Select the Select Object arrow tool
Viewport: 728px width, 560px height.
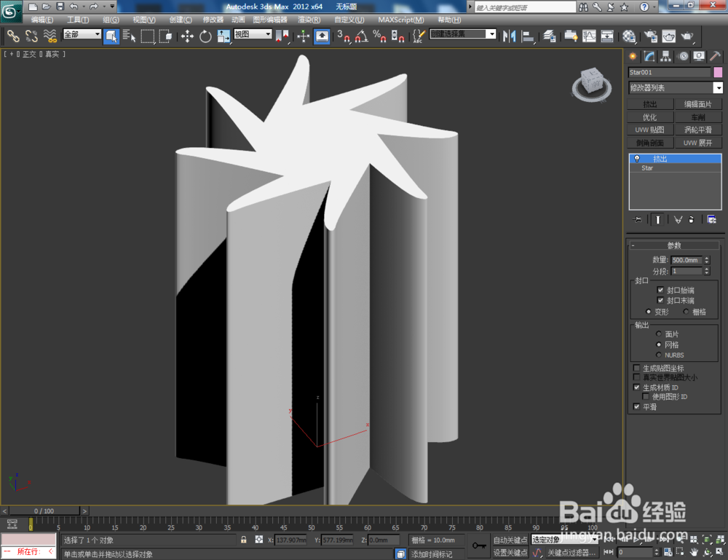point(110,36)
